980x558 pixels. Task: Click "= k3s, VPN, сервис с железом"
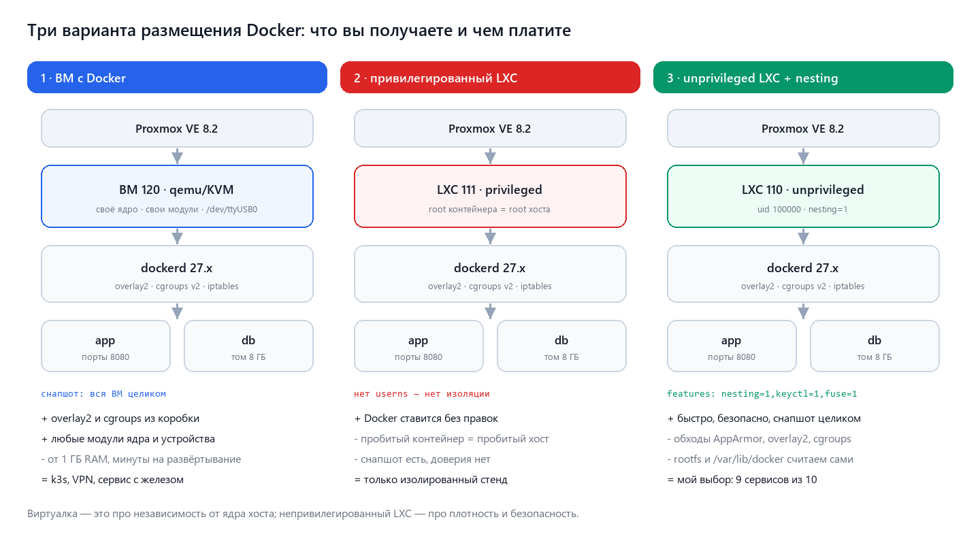(x=112, y=480)
